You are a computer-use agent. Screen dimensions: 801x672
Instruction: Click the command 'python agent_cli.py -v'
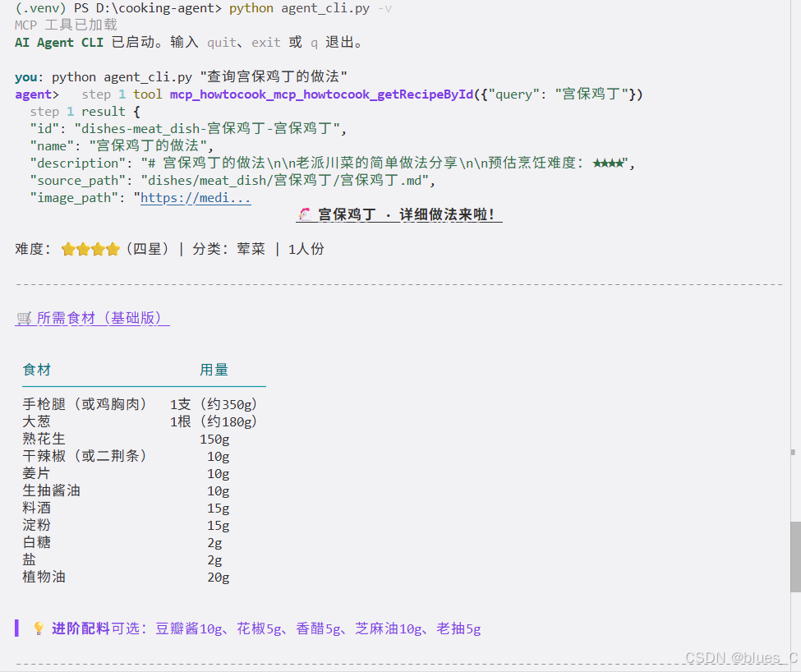pyautogui.click(x=311, y=9)
